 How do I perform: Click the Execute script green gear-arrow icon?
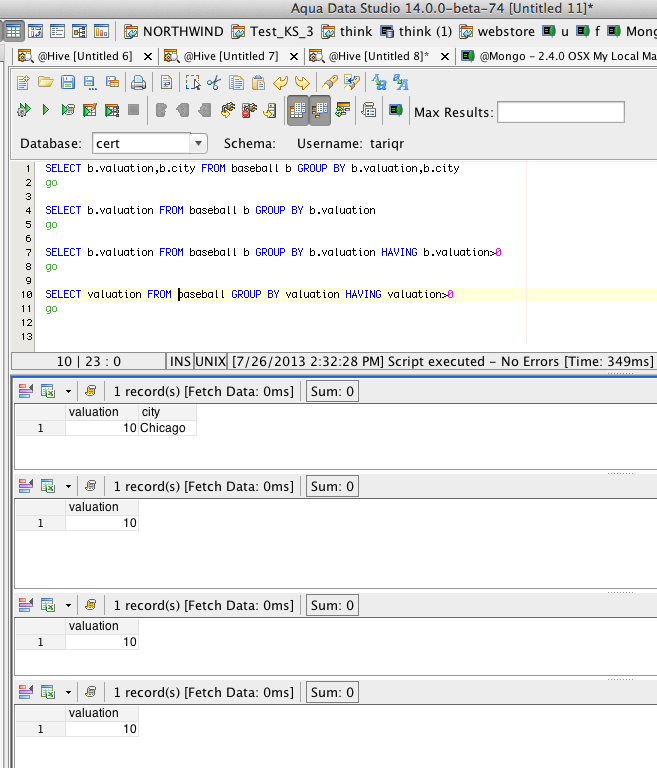point(24,110)
